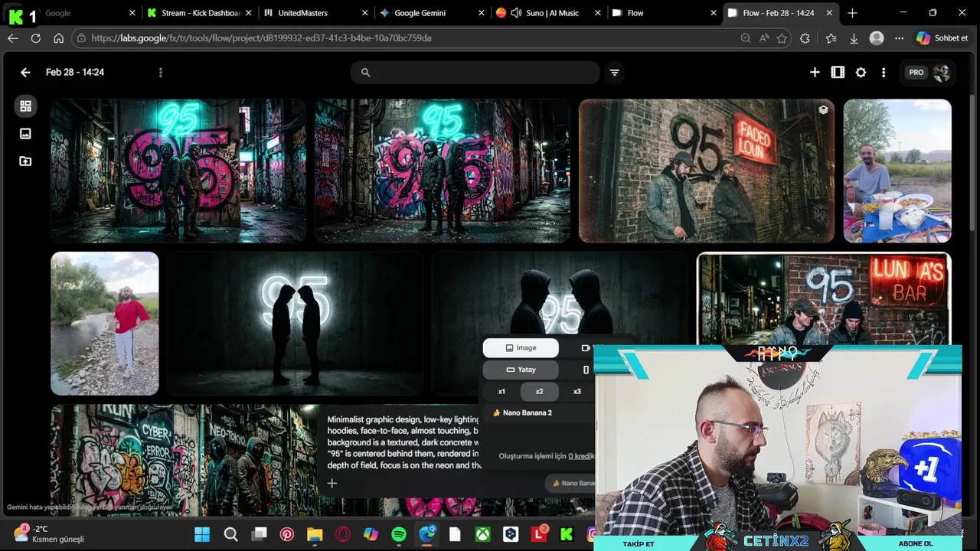980x551 pixels.
Task: Open the filter options beside the search bar
Action: click(x=614, y=72)
